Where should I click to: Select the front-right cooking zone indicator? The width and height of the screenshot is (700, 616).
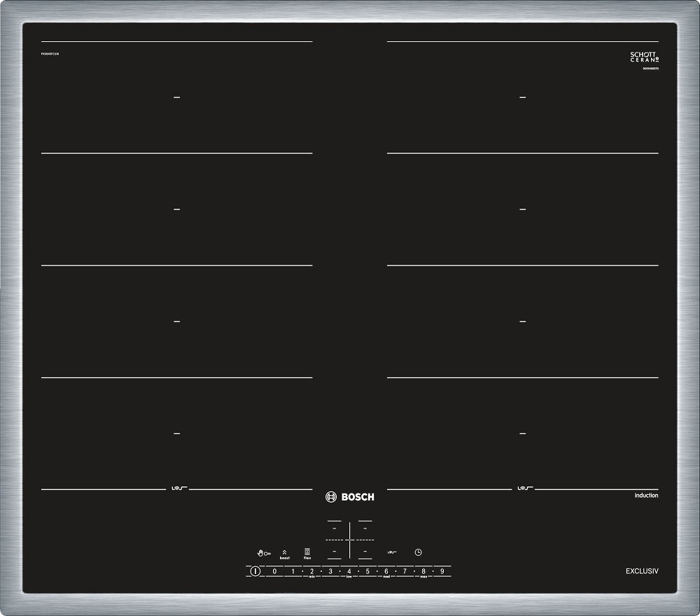[x=365, y=552]
